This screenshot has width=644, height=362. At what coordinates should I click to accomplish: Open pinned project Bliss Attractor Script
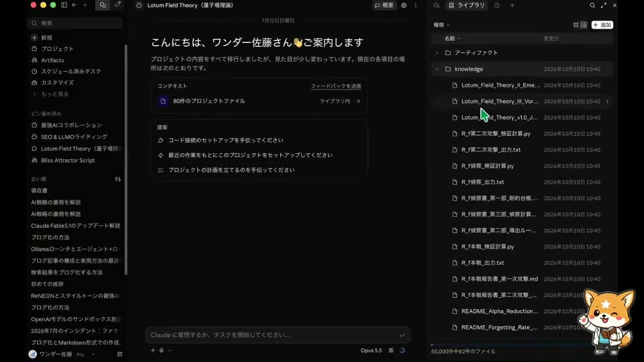63,160
